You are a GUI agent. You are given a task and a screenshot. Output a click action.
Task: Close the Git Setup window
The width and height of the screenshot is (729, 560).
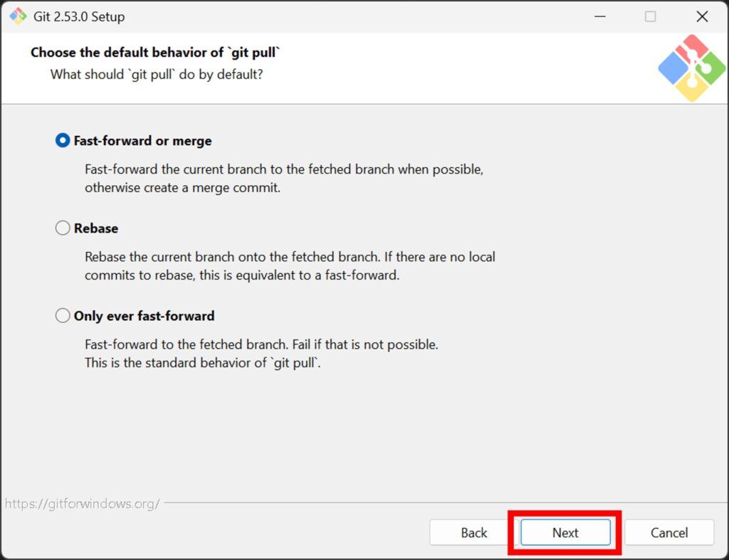pyautogui.click(x=702, y=16)
